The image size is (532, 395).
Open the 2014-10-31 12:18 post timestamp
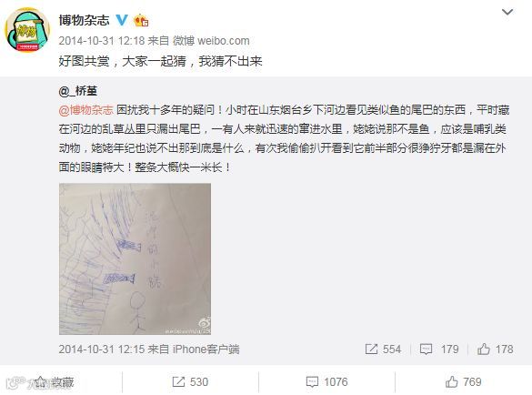coord(102,41)
